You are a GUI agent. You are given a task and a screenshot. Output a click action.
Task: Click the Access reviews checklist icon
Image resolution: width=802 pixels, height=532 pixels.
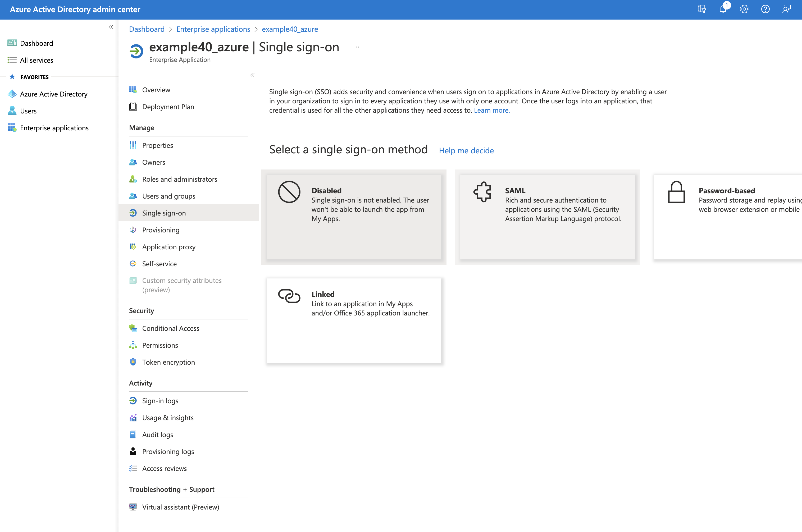coord(133,468)
